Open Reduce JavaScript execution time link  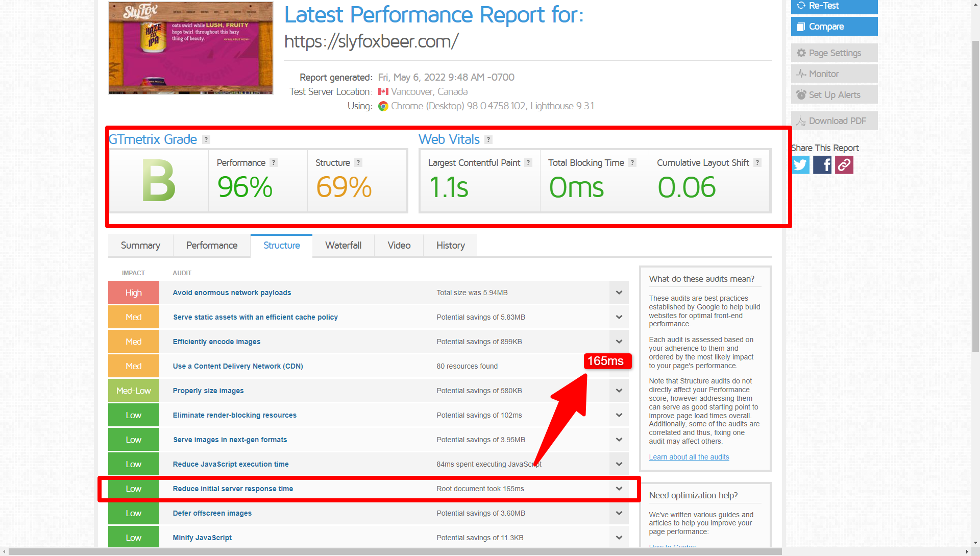click(231, 464)
